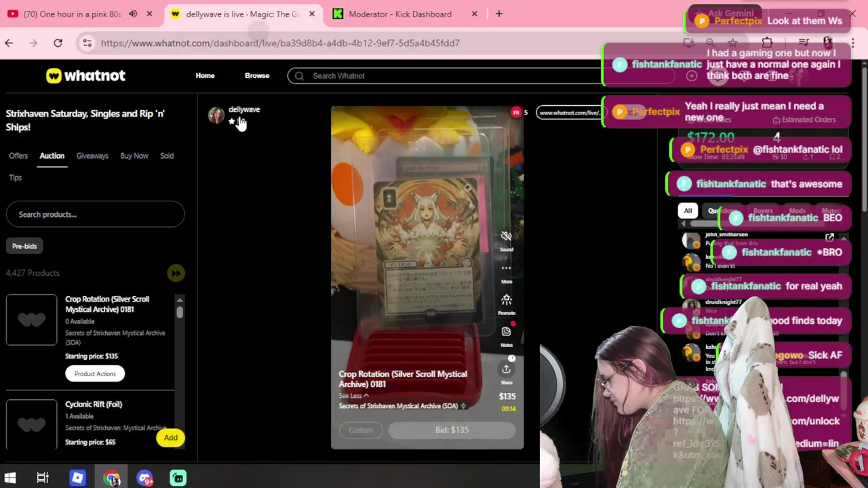Collapse details with See Less

tap(354, 396)
